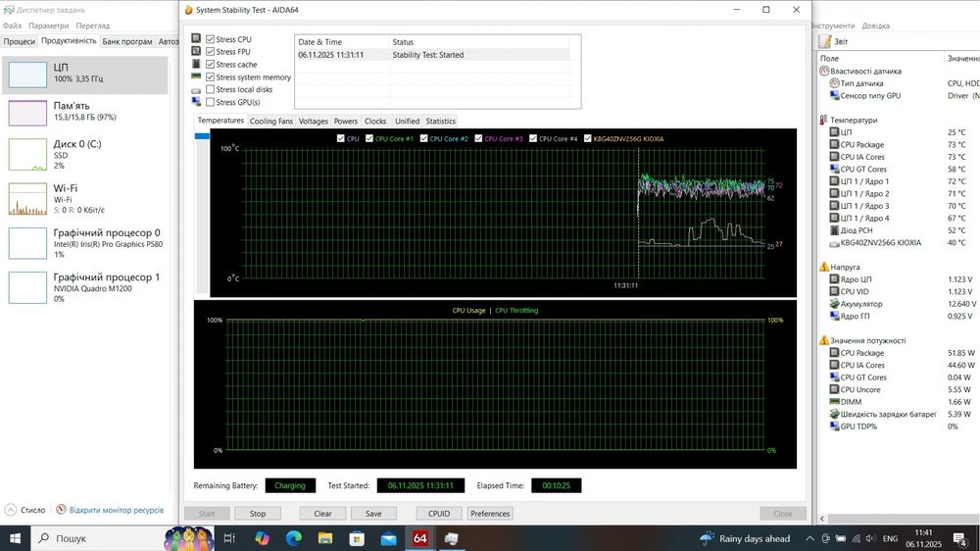Switch to the Cooling Fans tab

(270, 121)
